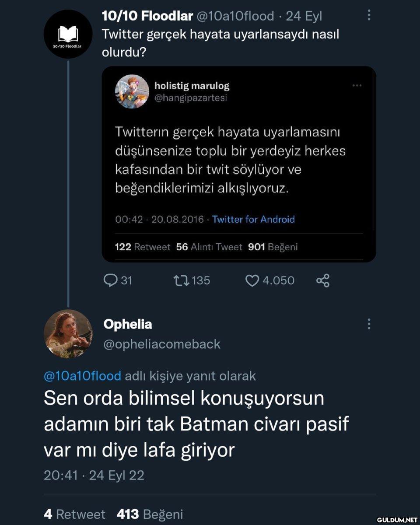420x525 pixels.
Task: Expand quoted tweet's three-dot menu
Action: tap(357, 86)
